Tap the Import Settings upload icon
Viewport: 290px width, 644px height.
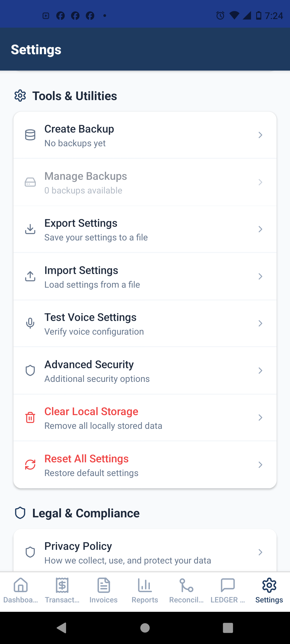30,276
